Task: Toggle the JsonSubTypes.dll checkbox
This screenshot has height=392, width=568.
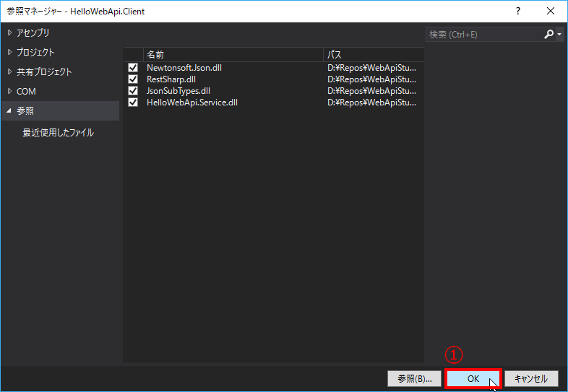Action: [x=133, y=91]
